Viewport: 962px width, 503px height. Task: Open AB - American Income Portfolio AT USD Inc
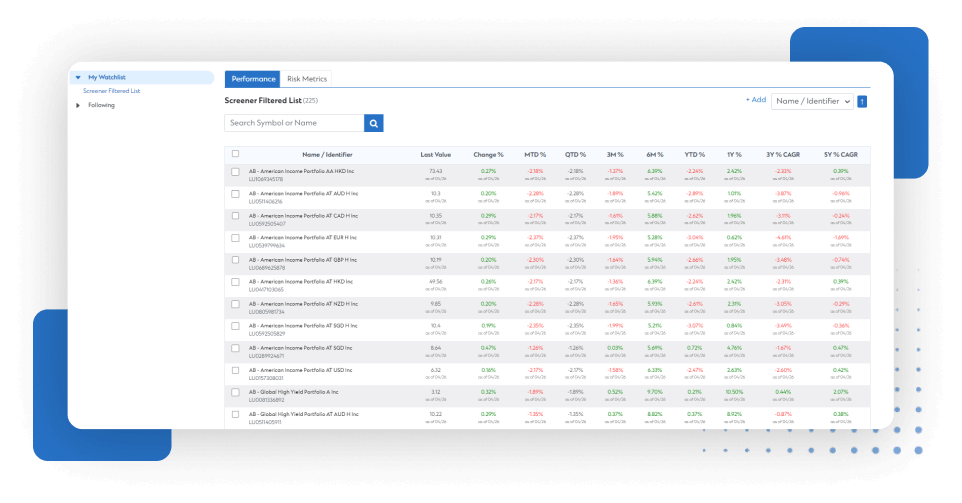point(301,371)
